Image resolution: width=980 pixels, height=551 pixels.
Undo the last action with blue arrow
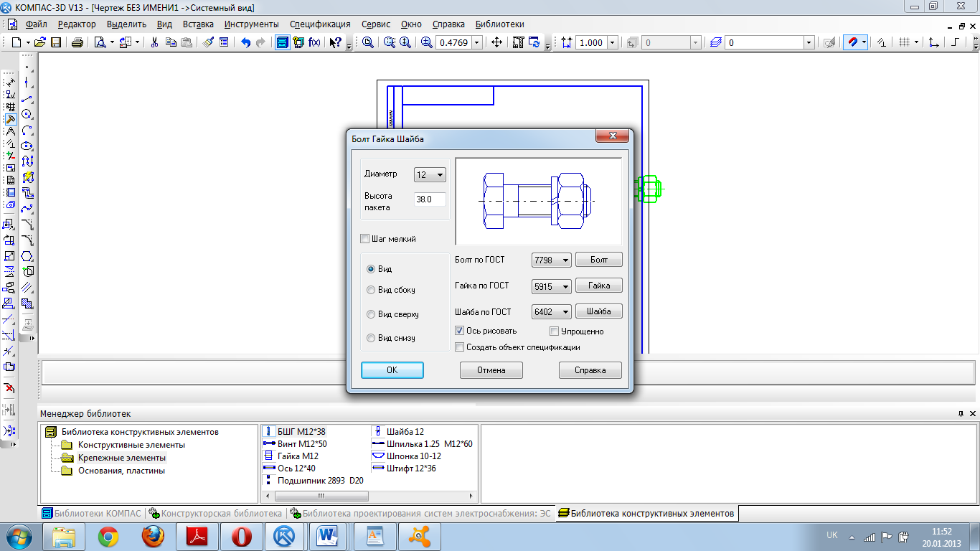point(245,42)
